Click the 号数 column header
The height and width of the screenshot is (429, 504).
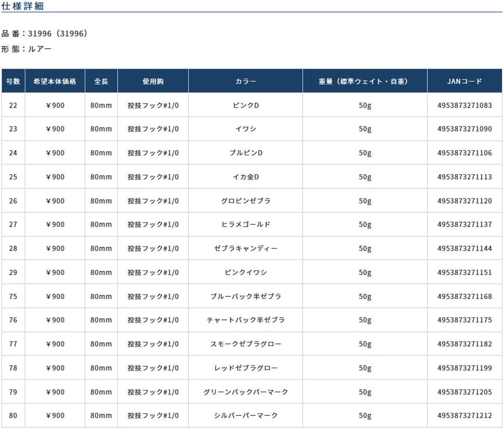(13, 81)
